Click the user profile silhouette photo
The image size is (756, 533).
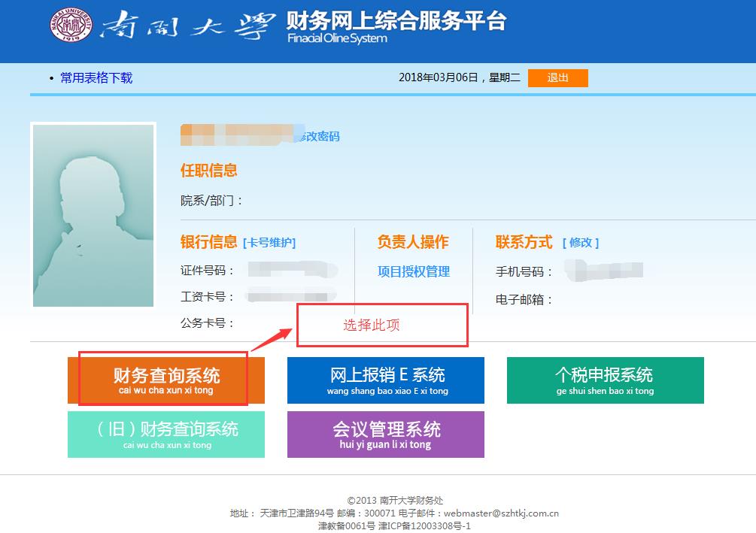pyautogui.click(x=93, y=215)
